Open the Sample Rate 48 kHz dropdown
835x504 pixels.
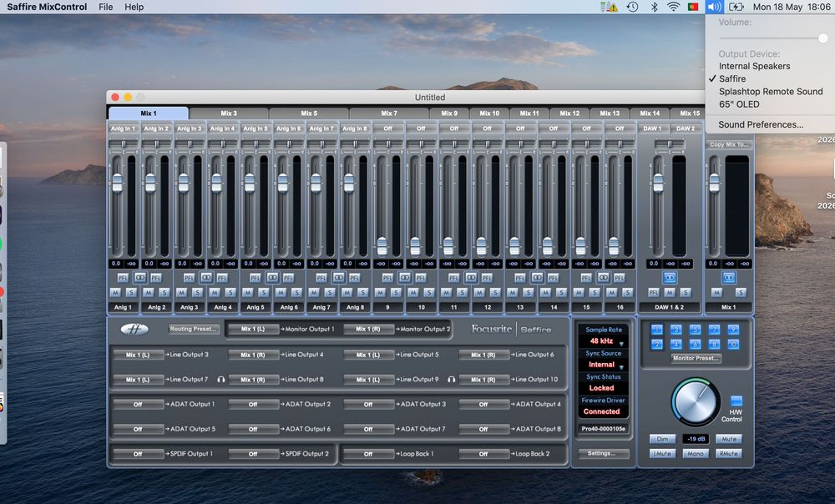pos(604,341)
